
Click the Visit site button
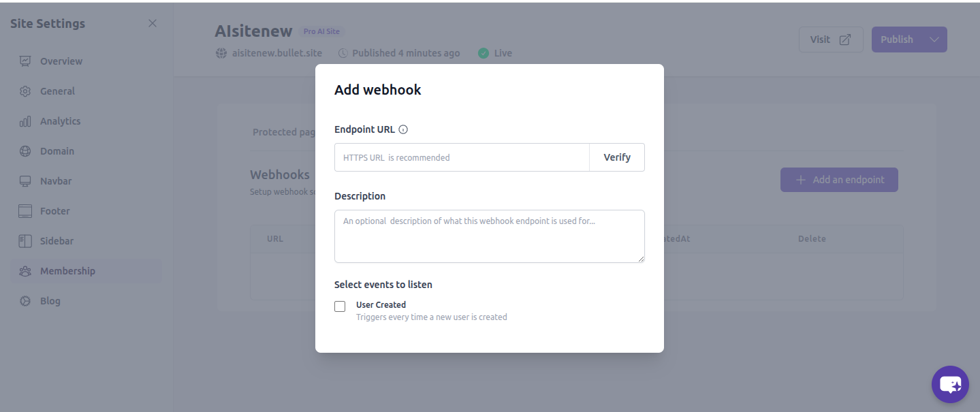click(830, 39)
